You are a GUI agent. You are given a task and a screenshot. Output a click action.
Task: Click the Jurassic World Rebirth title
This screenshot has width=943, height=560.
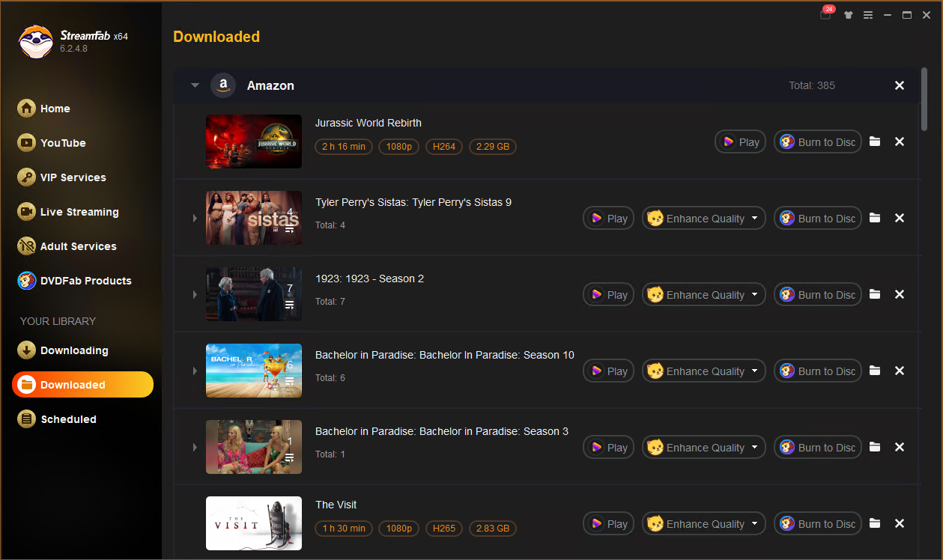pos(369,123)
